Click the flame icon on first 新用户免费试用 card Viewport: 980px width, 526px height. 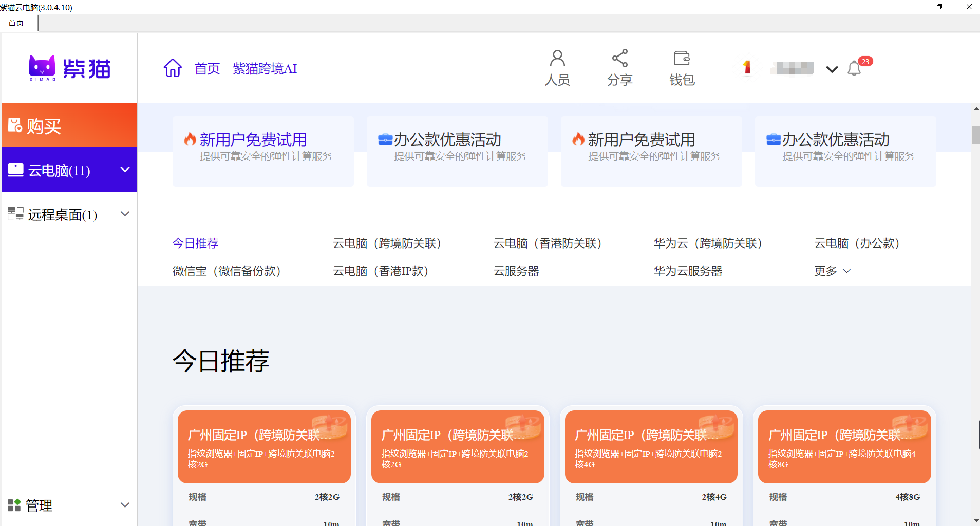(x=191, y=139)
